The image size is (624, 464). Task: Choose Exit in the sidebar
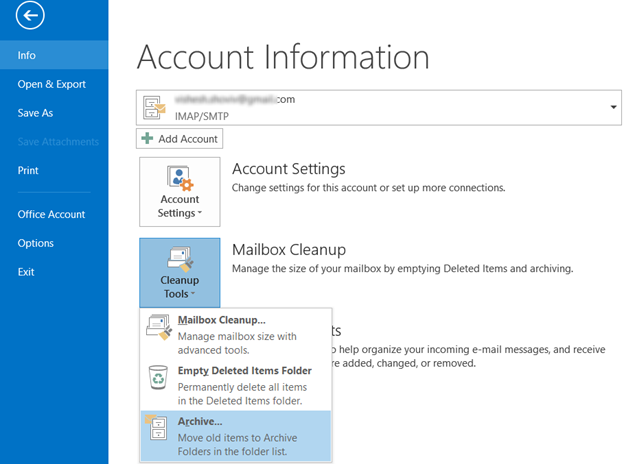pos(26,272)
